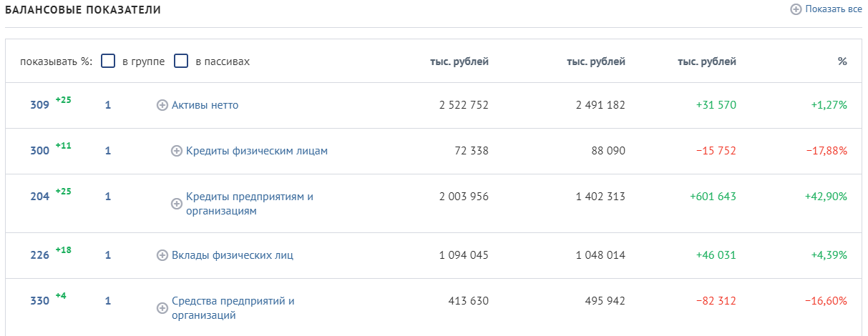Open Средства предприятий и организаций link

point(233,308)
